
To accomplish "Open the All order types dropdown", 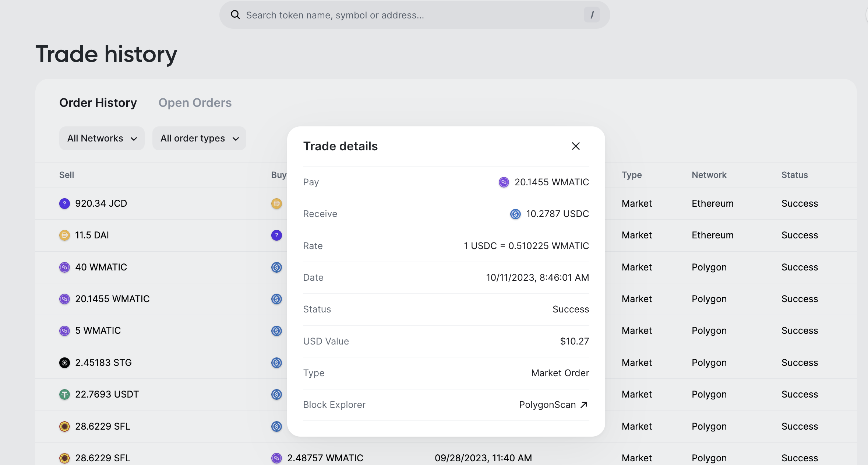I will [199, 138].
